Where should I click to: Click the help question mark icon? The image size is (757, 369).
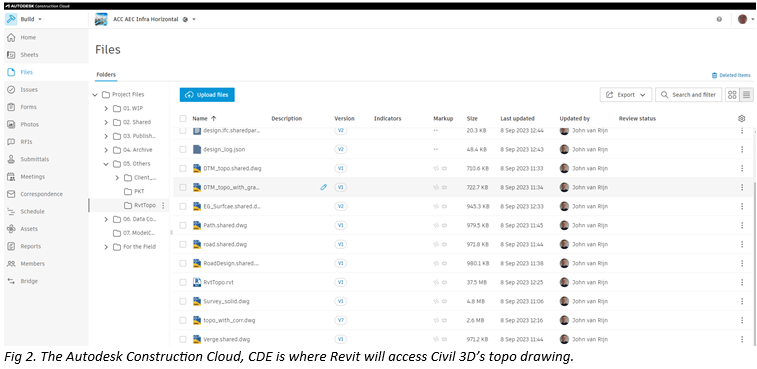tap(719, 19)
